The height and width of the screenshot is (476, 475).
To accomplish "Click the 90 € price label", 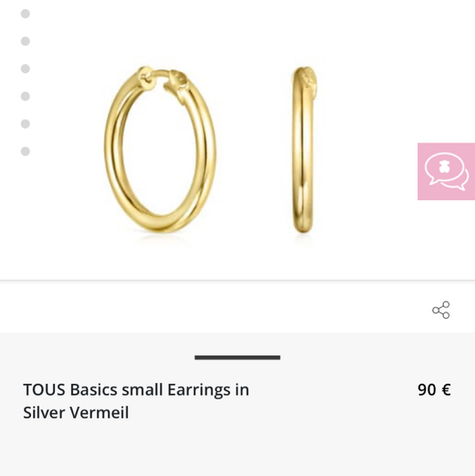I will coord(434,389).
